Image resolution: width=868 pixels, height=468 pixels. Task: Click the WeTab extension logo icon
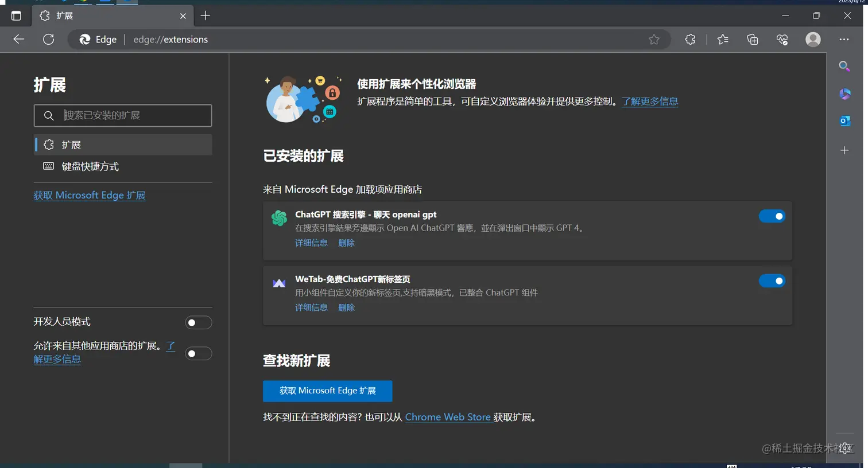click(279, 283)
